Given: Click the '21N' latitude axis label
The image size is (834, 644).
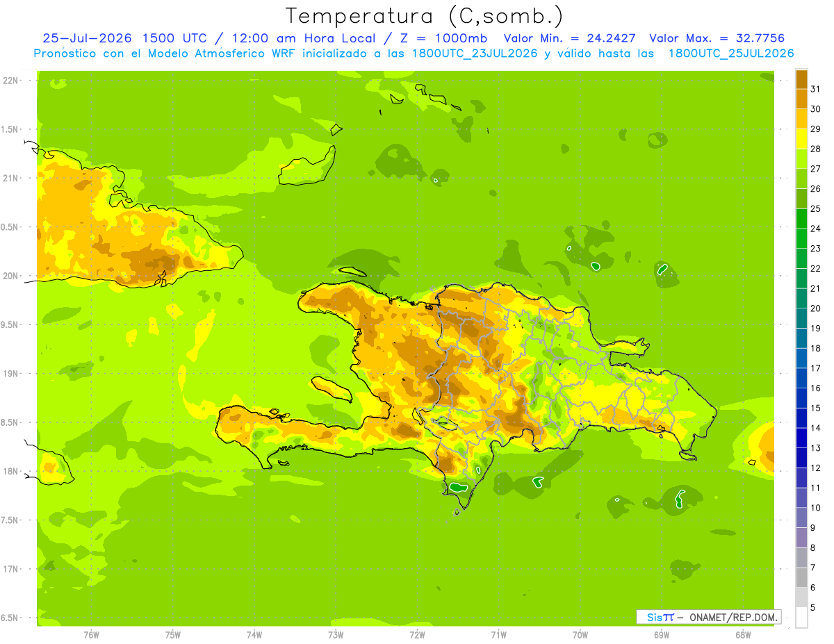Looking at the screenshot, I should click(10, 178).
